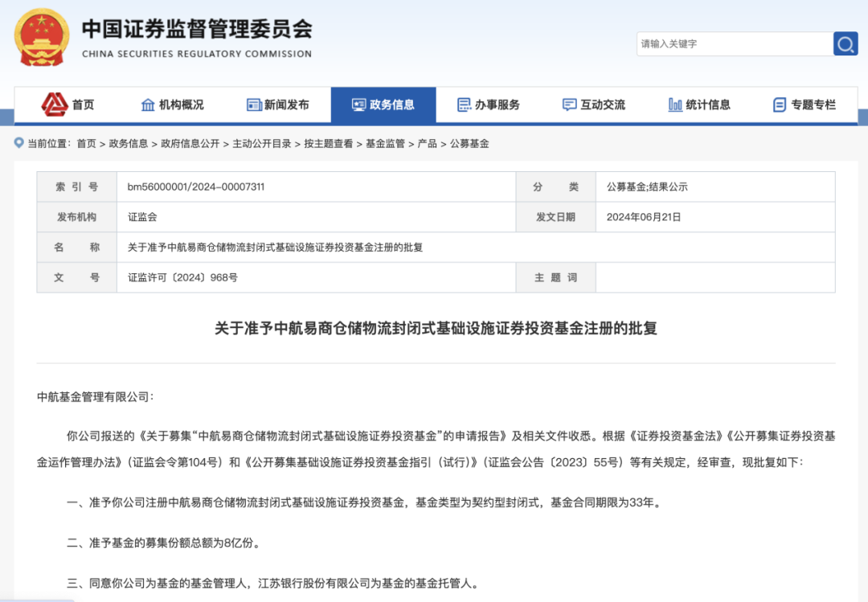The image size is (868, 602).
Task: Go to 政府信息公开 in breadcrumb
Action: 190,144
